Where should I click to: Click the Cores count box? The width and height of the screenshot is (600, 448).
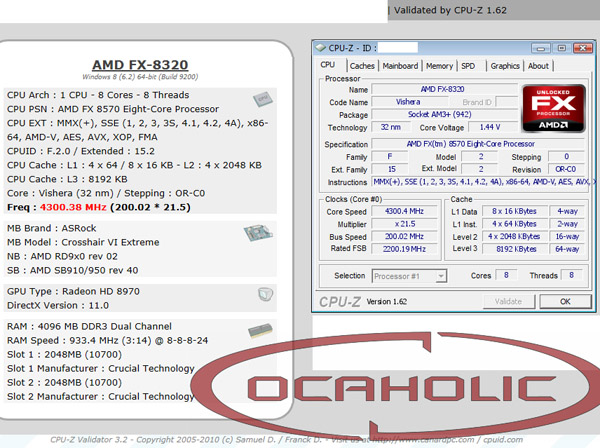click(x=506, y=275)
